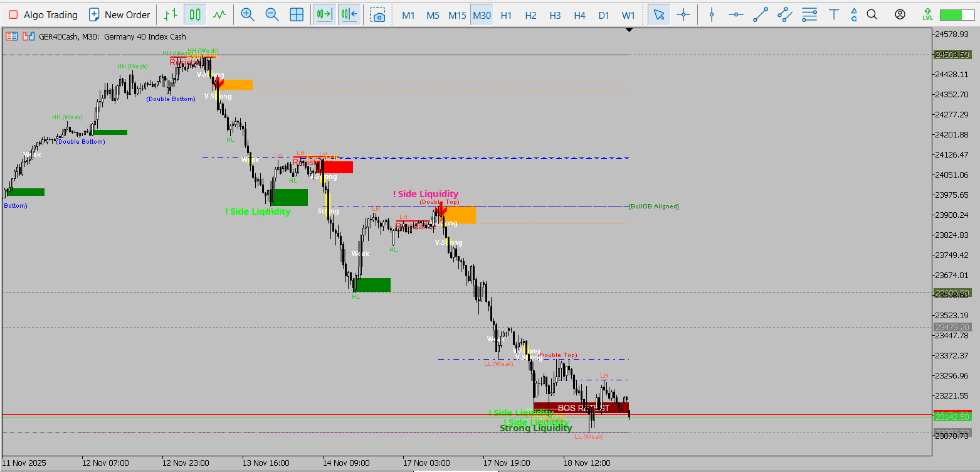This screenshot has height=472, width=980.
Task: Click the green LVL icon
Action: coord(928,14)
